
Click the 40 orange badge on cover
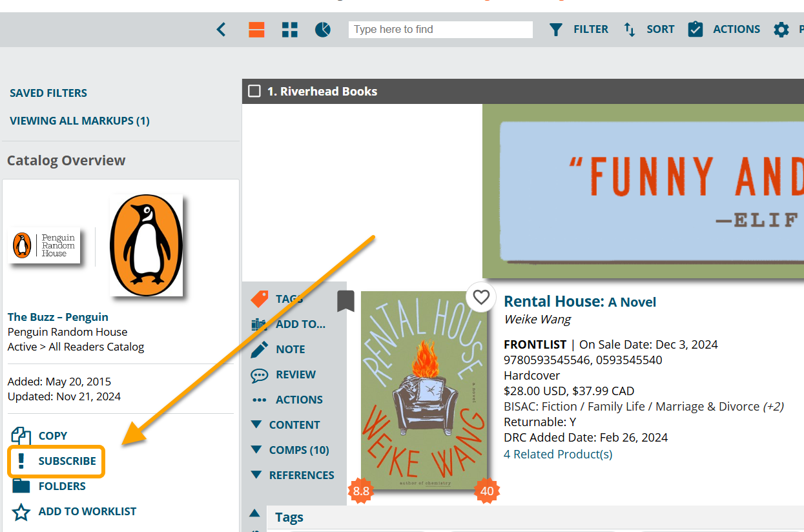click(x=487, y=491)
